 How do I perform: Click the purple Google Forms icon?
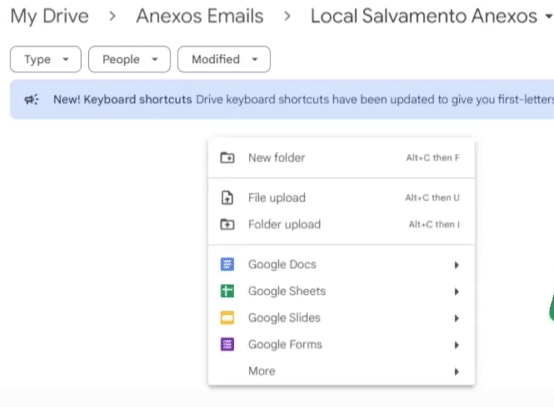click(227, 344)
